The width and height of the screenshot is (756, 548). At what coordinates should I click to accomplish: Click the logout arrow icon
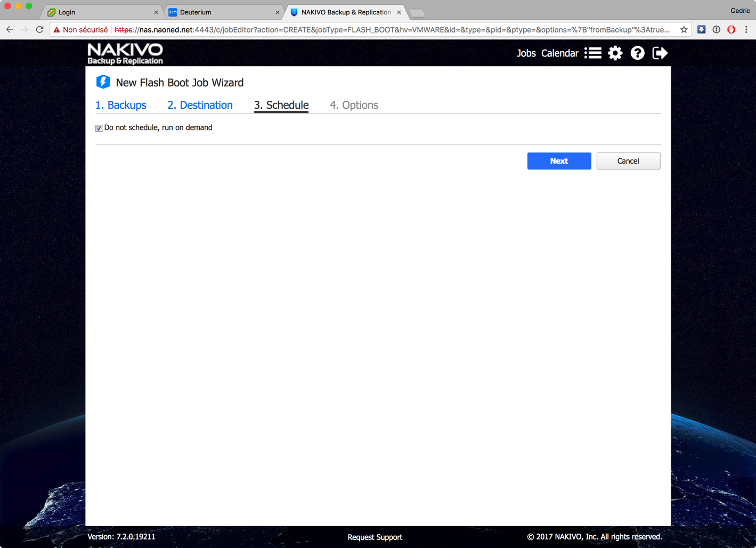tap(660, 53)
